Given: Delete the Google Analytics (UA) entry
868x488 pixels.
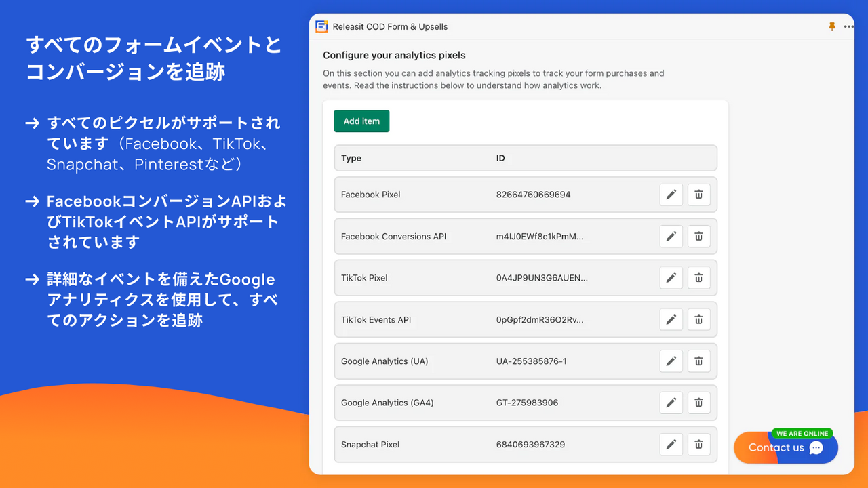Looking at the screenshot, I should click(698, 361).
